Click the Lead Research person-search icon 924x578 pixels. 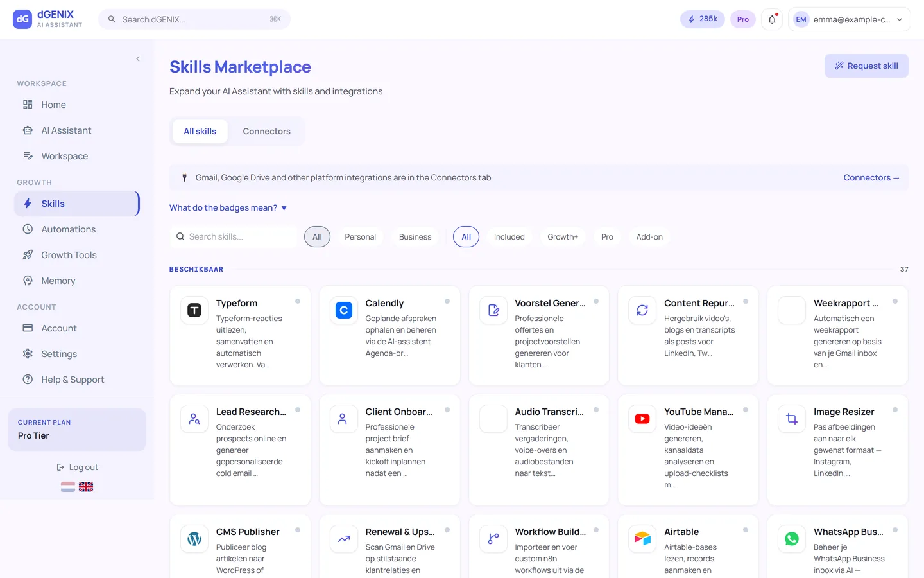[194, 419]
